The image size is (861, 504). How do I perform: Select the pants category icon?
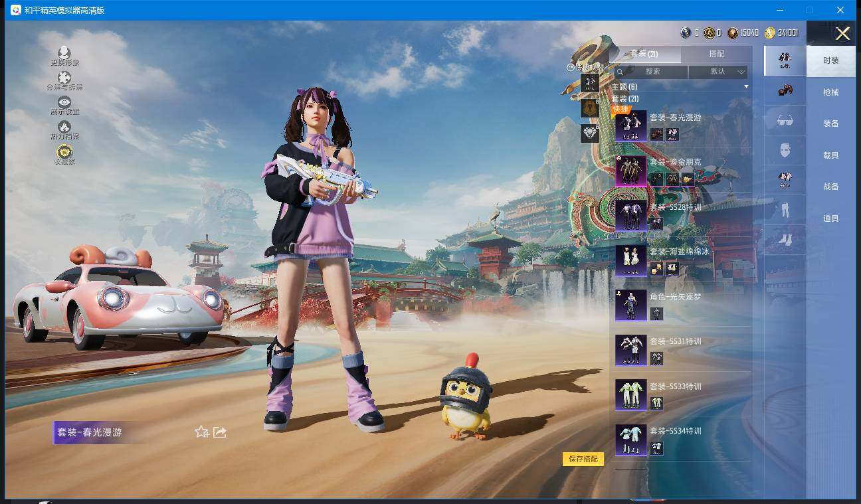click(785, 210)
